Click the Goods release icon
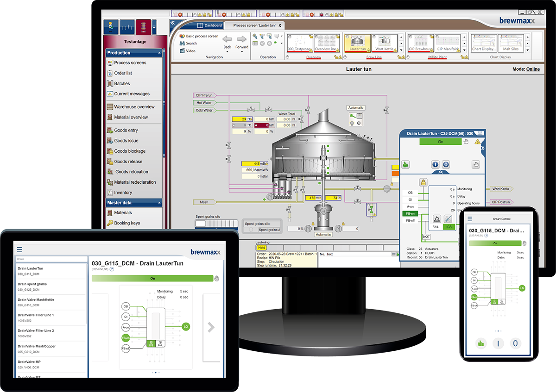This screenshot has height=392, width=556. coord(110,162)
